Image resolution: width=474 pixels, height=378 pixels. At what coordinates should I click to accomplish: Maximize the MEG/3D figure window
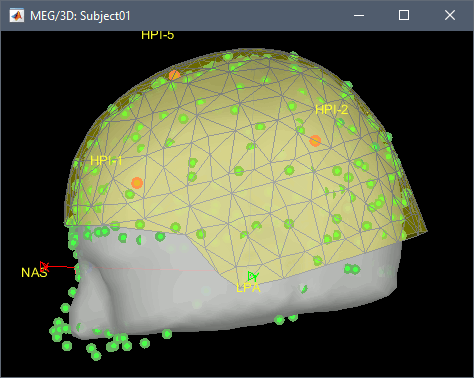click(404, 15)
